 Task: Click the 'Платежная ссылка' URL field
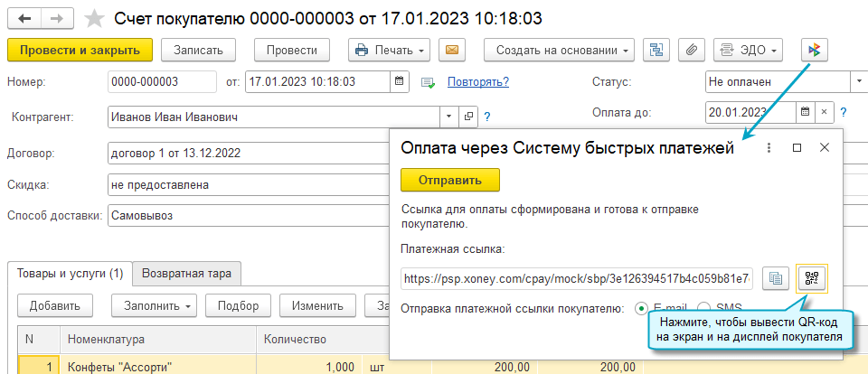(578, 278)
